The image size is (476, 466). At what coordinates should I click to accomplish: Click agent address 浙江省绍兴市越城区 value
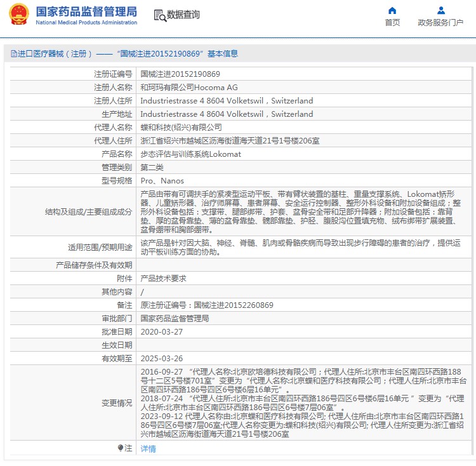tap(230, 141)
